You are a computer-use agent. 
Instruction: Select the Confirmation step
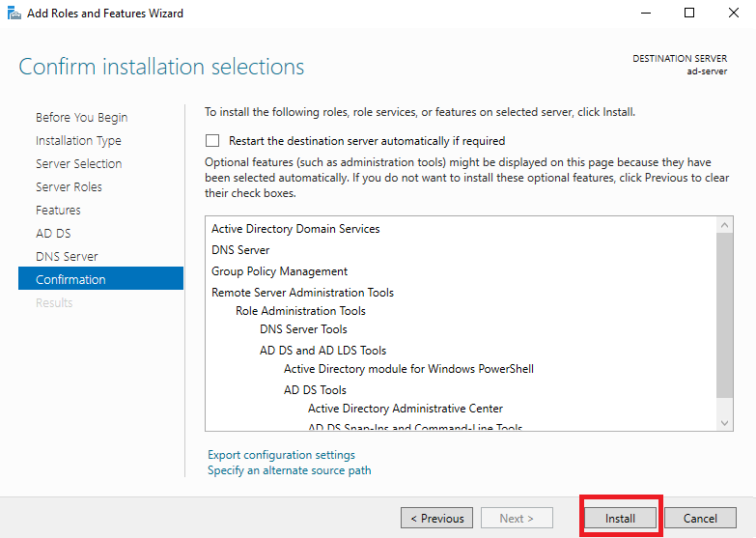click(x=100, y=278)
